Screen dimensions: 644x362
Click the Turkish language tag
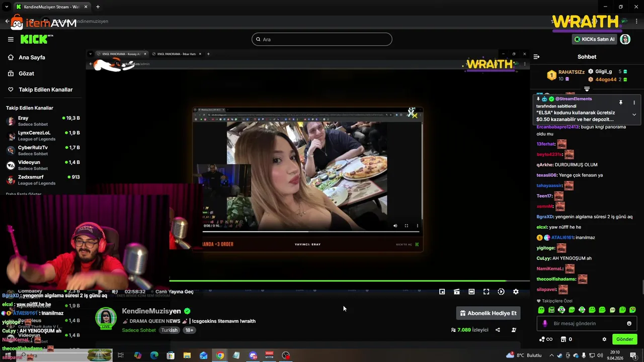(170, 330)
